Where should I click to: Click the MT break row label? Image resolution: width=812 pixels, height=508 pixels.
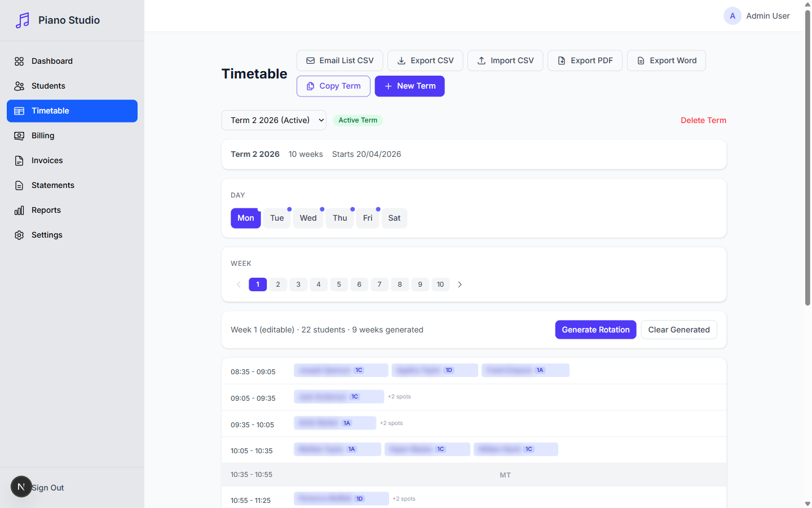coord(505,475)
